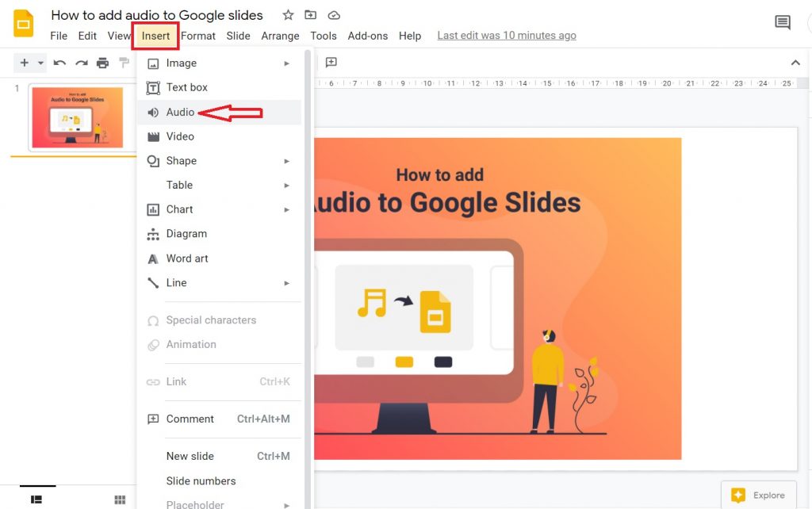
Task: Open the Add-ons menu
Action: pos(368,36)
